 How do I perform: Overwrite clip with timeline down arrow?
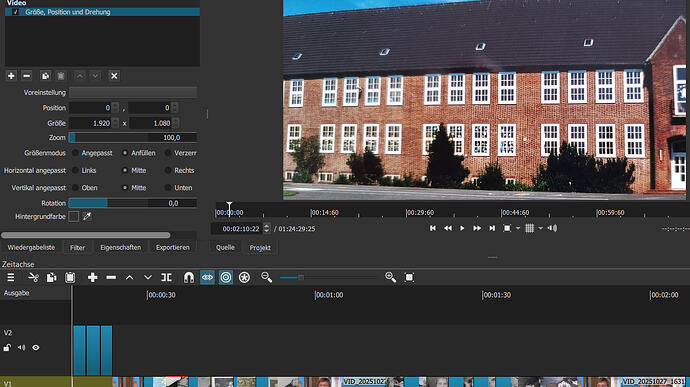coord(148,277)
